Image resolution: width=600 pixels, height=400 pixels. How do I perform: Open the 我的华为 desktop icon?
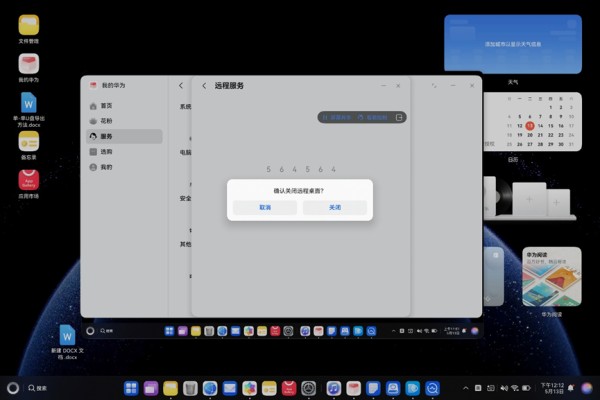tap(29, 68)
